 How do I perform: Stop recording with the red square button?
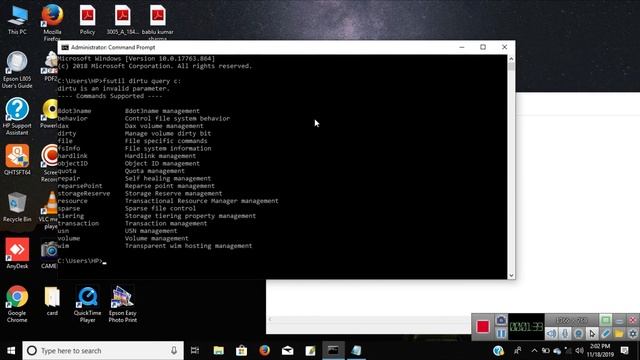[x=482, y=327]
